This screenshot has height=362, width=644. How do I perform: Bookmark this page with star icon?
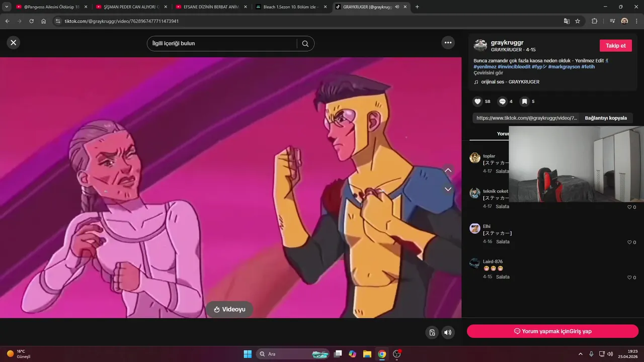click(578, 21)
